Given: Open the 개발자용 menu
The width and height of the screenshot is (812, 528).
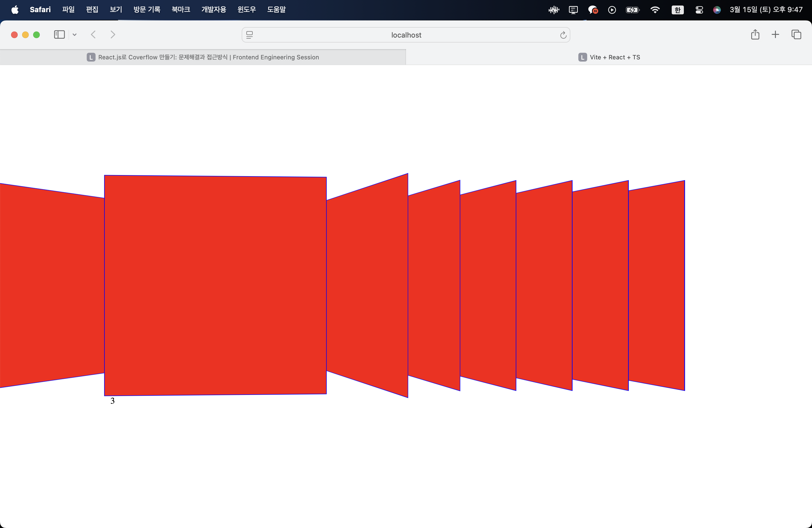Looking at the screenshot, I should click(213, 10).
